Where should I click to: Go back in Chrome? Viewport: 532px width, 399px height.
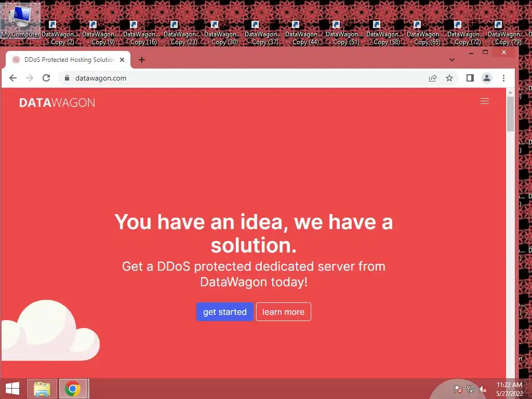pyautogui.click(x=13, y=78)
